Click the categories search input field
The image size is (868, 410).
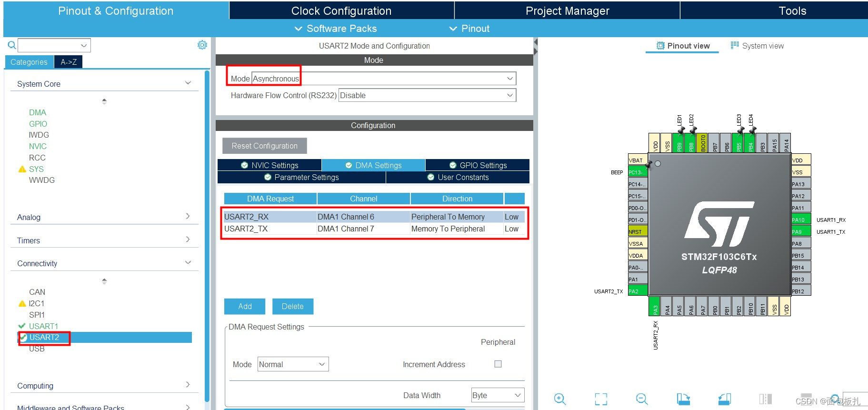click(x=49, y=45)
